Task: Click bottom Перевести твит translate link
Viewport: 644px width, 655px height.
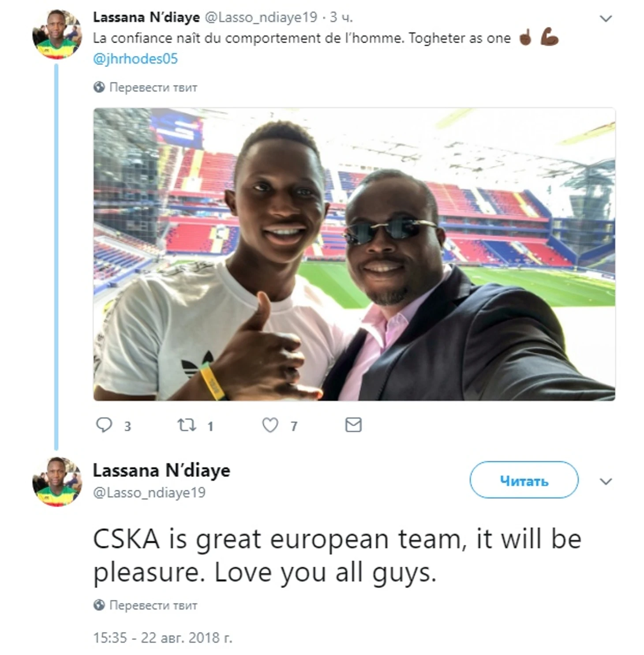Action: (x=153, y=605)
